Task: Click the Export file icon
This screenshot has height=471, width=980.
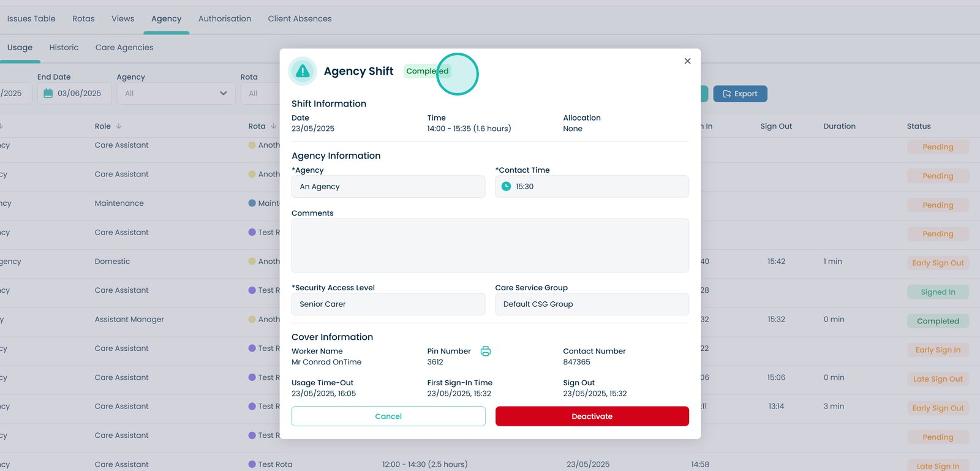Action: click(726, 94)
